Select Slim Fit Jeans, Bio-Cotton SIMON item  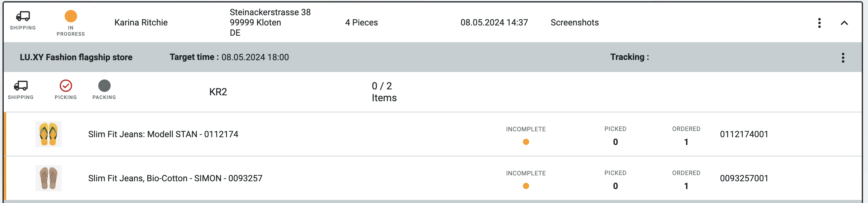coord(175,178)
